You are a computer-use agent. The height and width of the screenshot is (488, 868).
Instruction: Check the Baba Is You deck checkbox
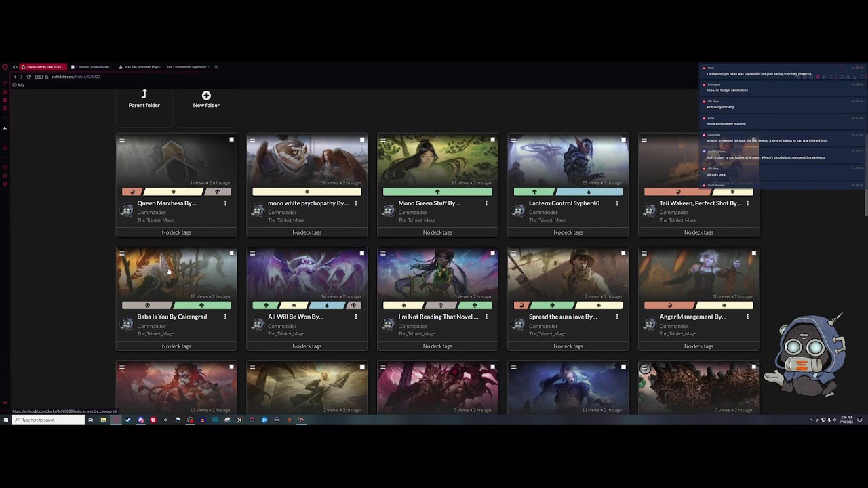coord(231,253)
